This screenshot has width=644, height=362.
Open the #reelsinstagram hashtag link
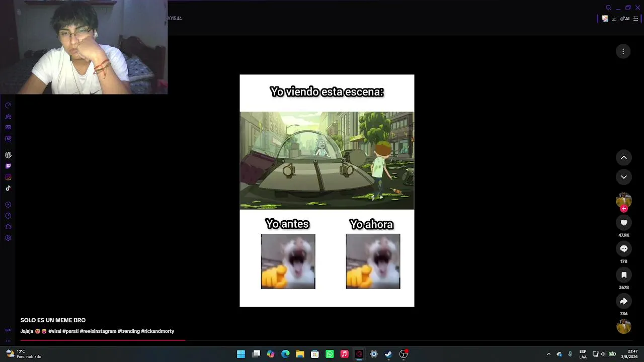[98, 331]
